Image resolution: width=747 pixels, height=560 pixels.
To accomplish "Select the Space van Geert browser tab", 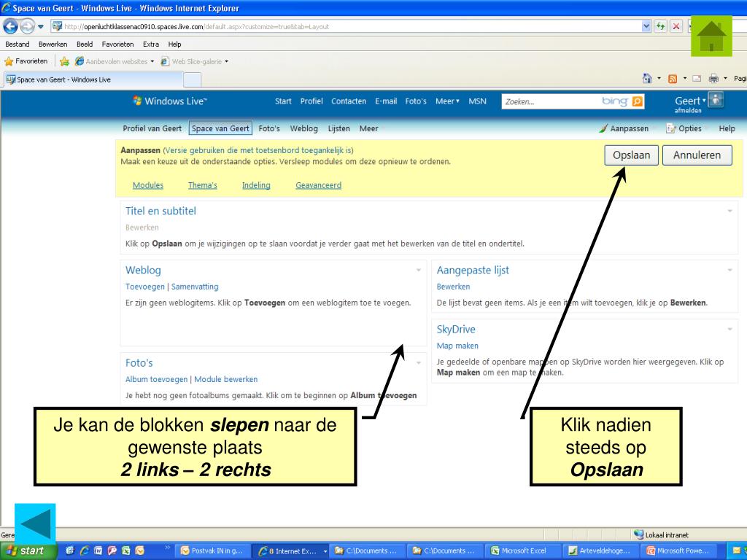I will tap(93, 79).
